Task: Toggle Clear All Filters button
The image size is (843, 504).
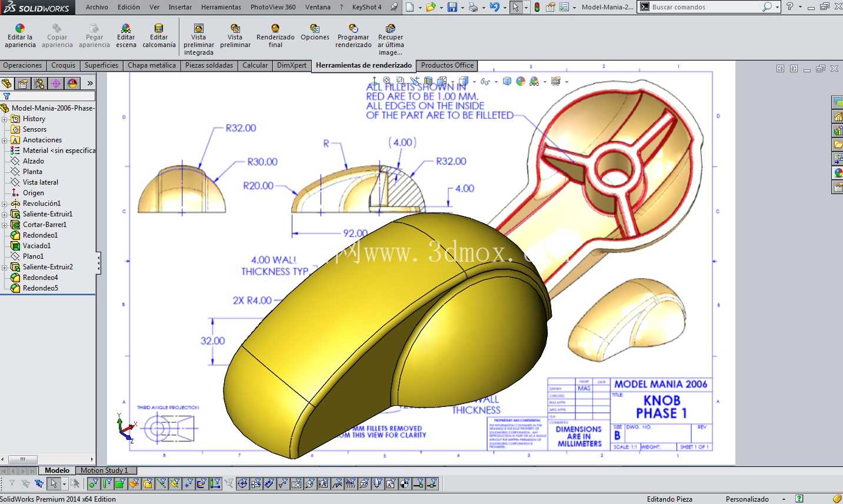Action: [x=25, y=483]
